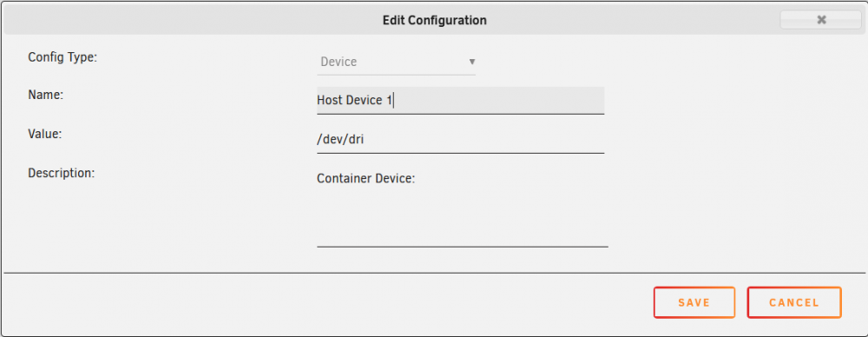Click the Config Type label
The height and width of the screenshot is (337, 868).
point(62,56)
